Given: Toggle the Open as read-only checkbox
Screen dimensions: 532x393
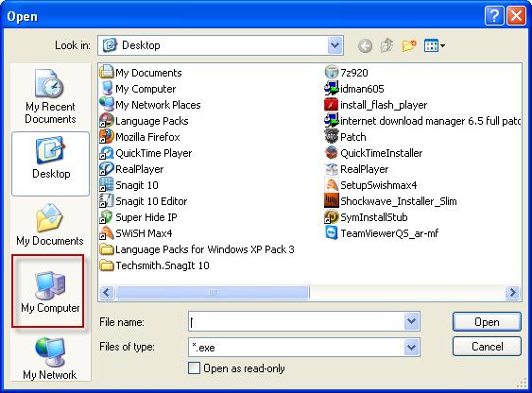Looking at the screenshot, I should [x=194, y=367].
